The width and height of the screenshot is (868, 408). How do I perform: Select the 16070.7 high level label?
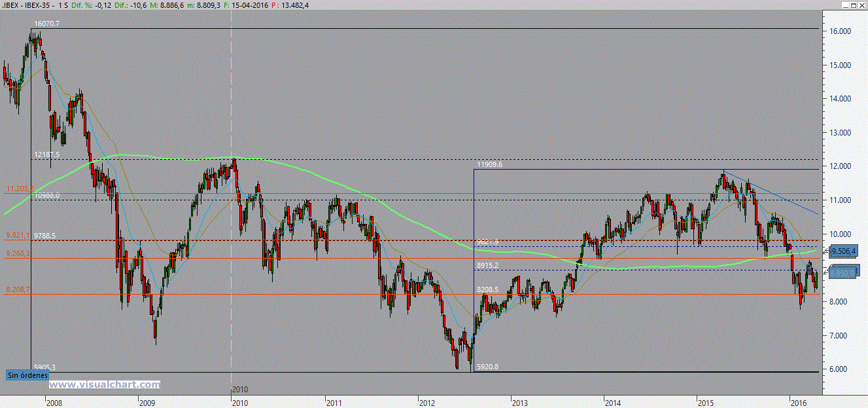pyautogui.click(x=47, y=24)
